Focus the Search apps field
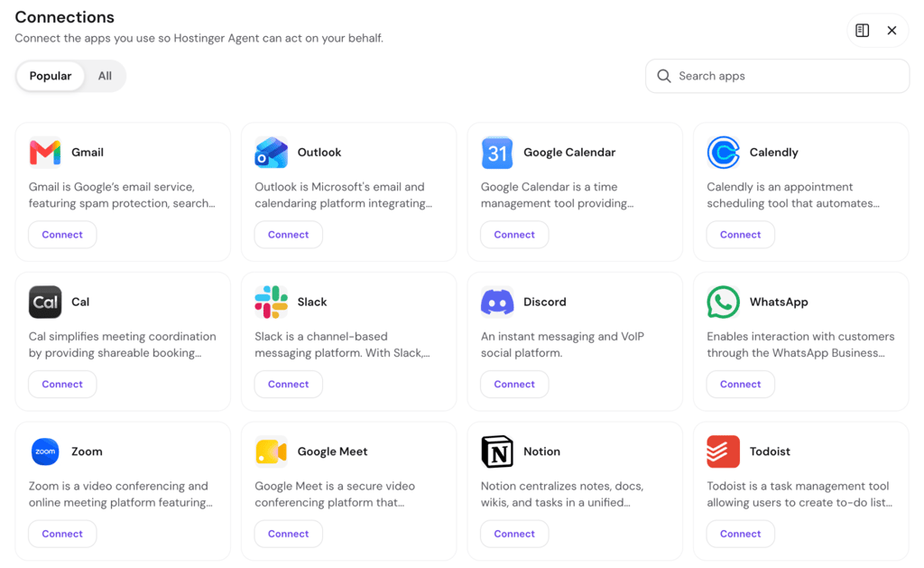The width and height of the screenshot is (924, 568). point(777,76)
